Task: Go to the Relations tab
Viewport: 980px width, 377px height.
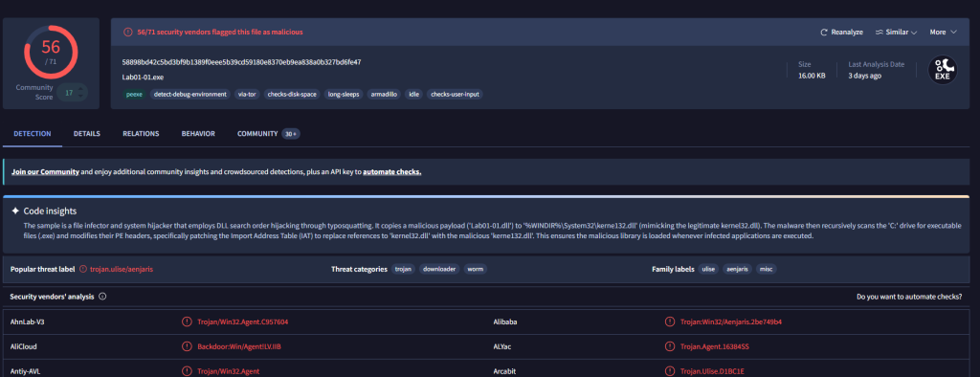Action: click(x=141, y=134)
